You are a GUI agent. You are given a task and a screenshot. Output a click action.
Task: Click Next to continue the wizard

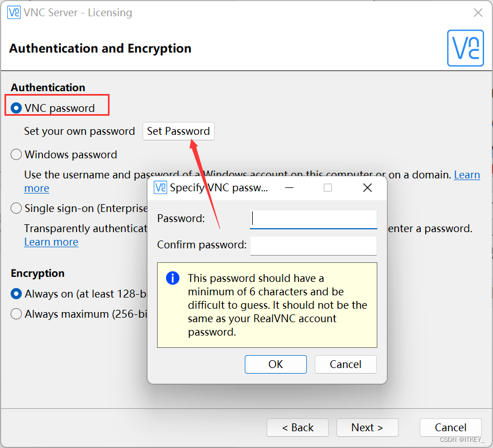coord(367,427)
